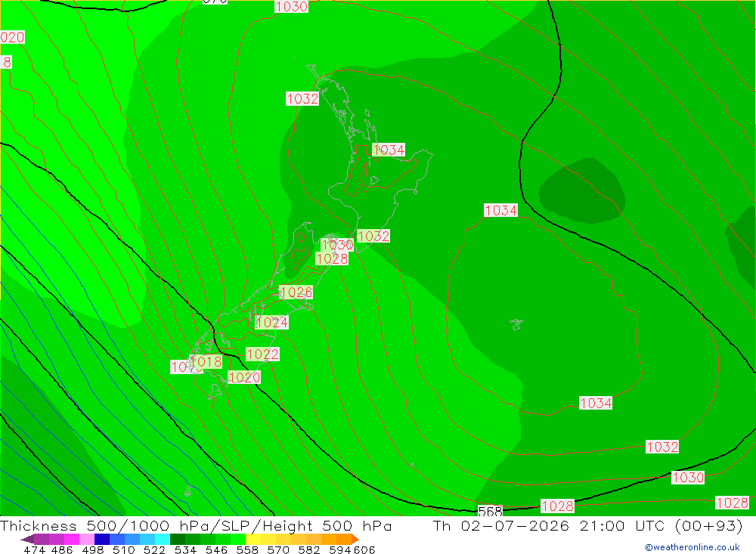Click the map title 'Thickness 500/1000 hPa/SLP/Height 500 hPa'
Image resolution: width=756 pixels, height=554 pixels.
(196, 525)
